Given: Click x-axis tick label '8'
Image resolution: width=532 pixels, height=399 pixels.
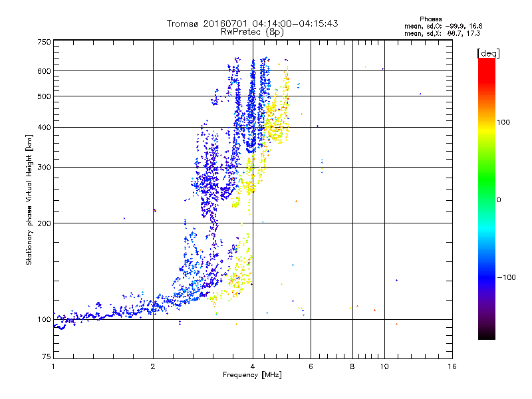Looking at the screenshot, I should click(352, 366).
